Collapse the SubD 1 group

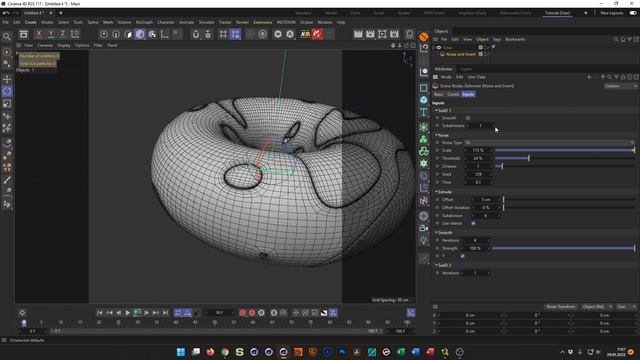click(444, 110)
